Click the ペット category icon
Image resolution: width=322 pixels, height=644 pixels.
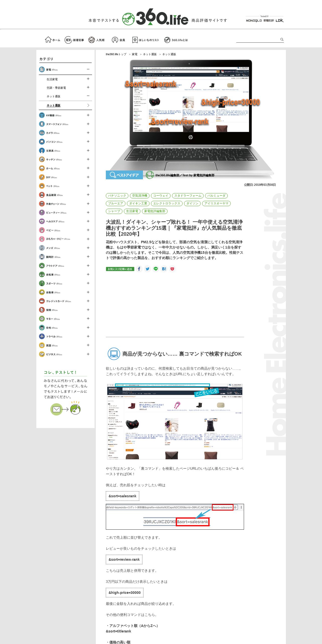42,186
